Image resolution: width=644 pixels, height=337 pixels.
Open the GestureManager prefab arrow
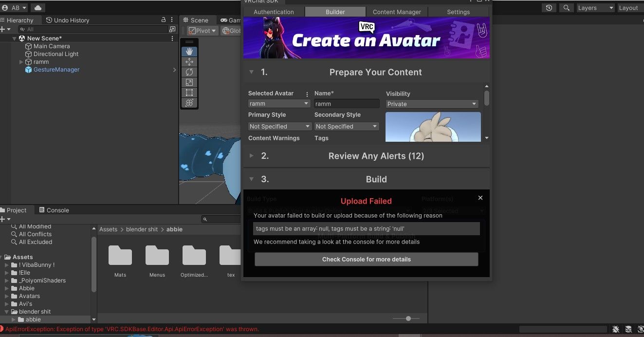(174, 70)
